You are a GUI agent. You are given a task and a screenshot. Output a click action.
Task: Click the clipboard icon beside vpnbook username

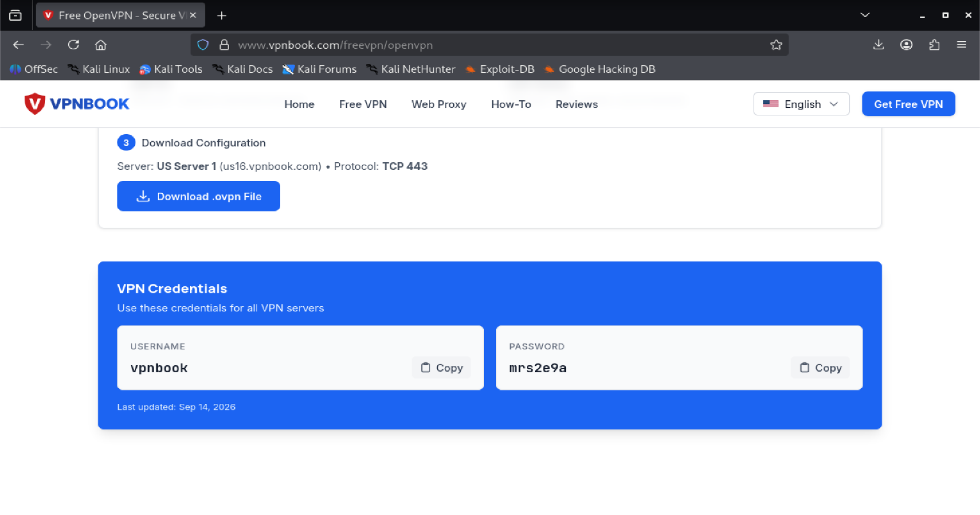point(425,367)
